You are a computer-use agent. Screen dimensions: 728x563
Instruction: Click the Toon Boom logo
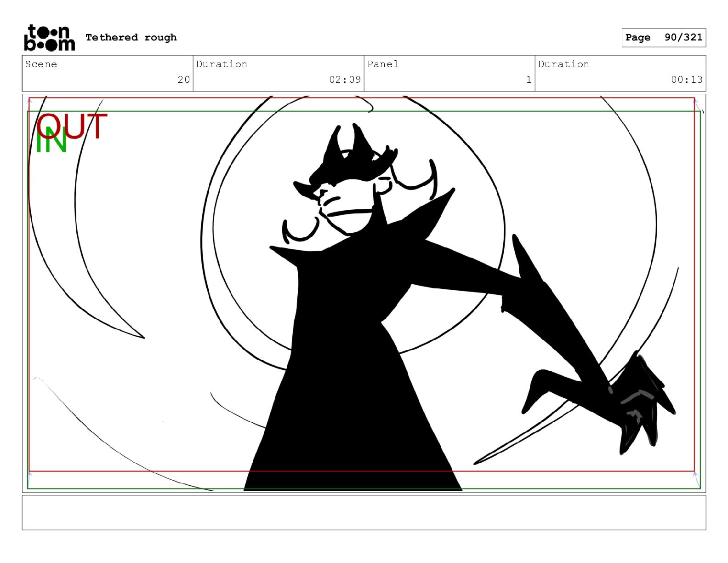(49, 38)
